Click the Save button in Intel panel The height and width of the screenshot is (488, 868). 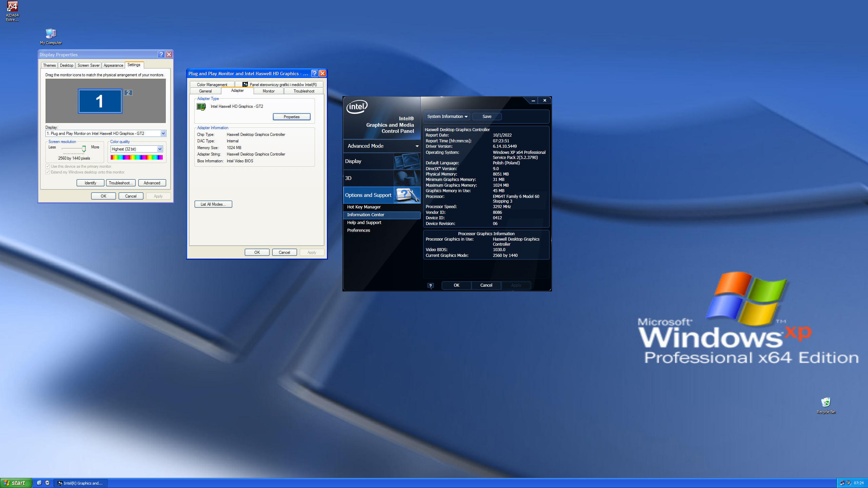pos(487,117)
